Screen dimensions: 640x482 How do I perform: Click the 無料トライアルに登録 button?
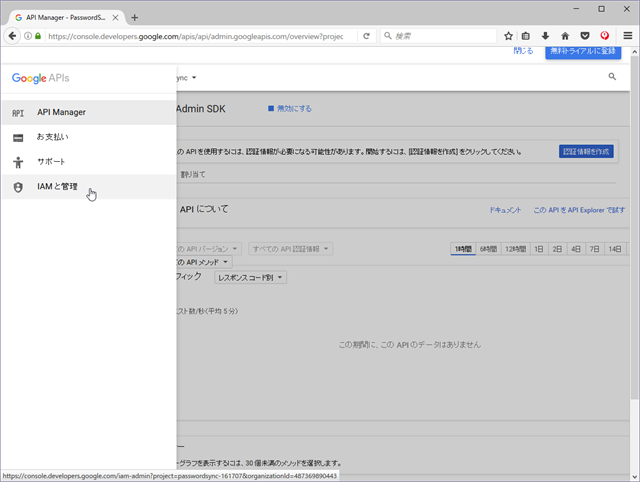tap(583, 51)
